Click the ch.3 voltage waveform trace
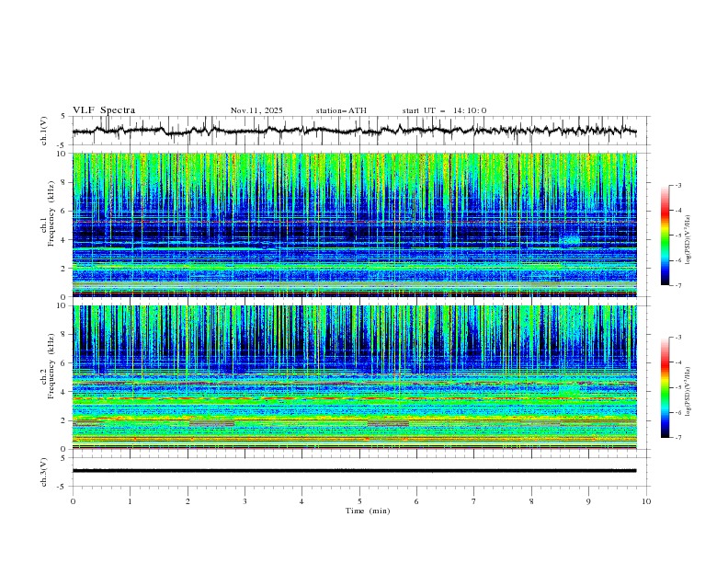The image size is (728, 563). (x=354, y=471)
